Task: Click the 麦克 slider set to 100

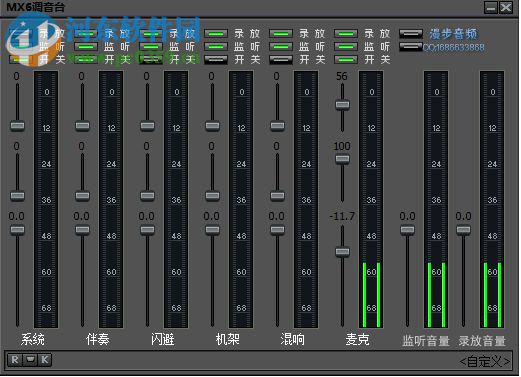Action: pyautogui.click(x=342, y=159)
